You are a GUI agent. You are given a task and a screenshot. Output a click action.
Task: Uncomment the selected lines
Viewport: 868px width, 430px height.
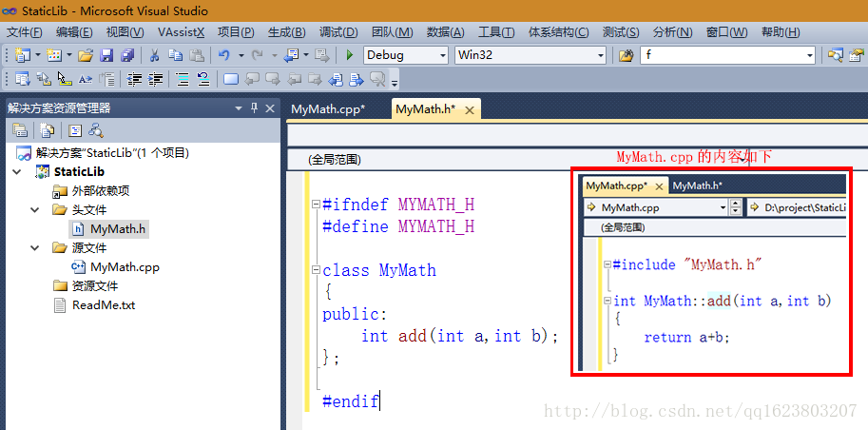[203, 79]
